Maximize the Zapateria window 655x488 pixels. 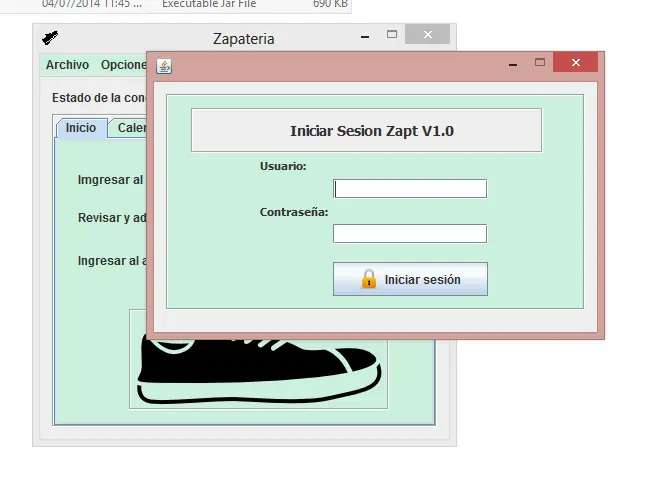(x=392, y=34)
